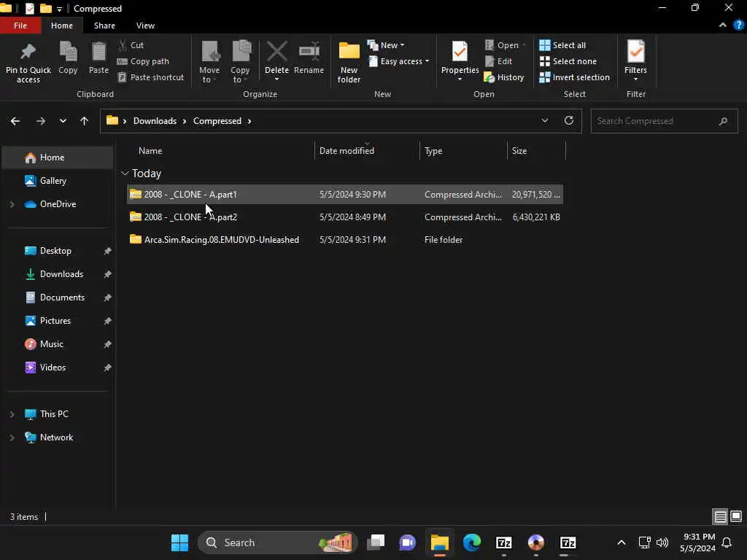Open file History
The width and height of the screenshot is (747, 560).
point(504,77)
